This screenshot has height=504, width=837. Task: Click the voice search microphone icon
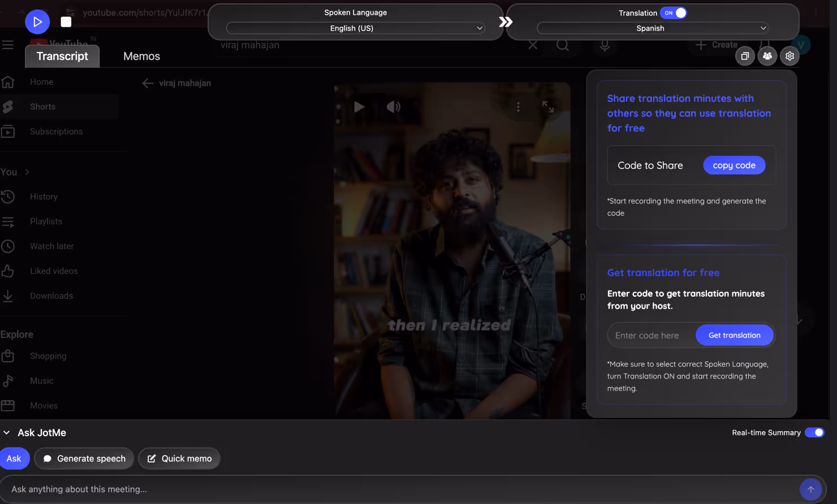point(605,45)
